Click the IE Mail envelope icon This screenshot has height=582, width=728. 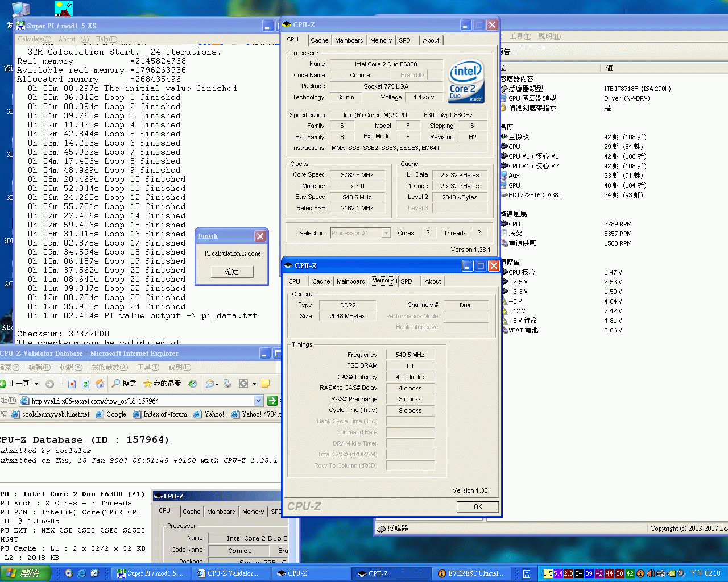[x=210, y=384]
